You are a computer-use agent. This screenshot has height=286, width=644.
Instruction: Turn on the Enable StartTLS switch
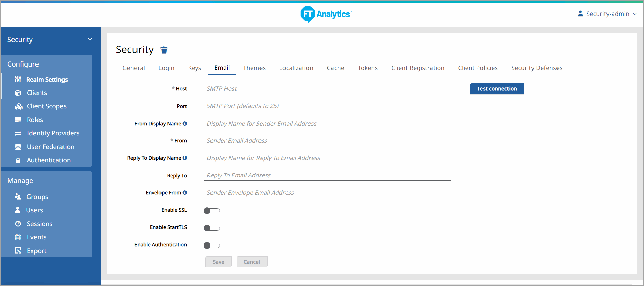pos(212,228)
